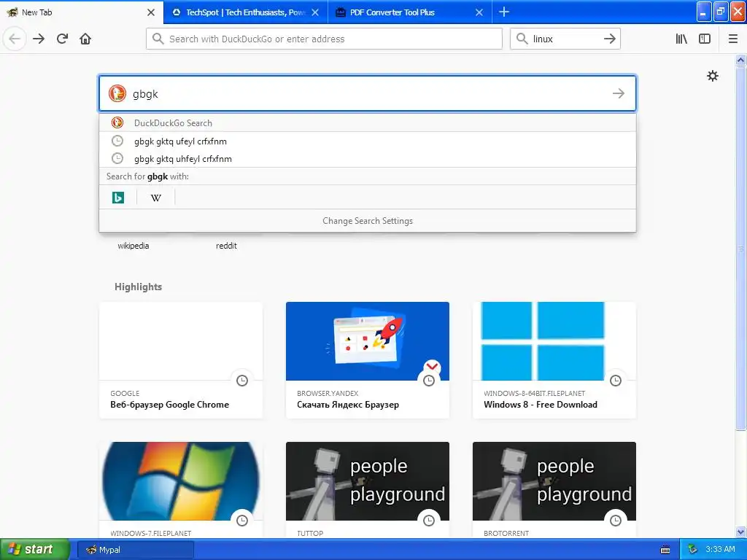Open the Home page icon
Image resolution: width=747 pixels, height=560 pixels.
point(85,39)
